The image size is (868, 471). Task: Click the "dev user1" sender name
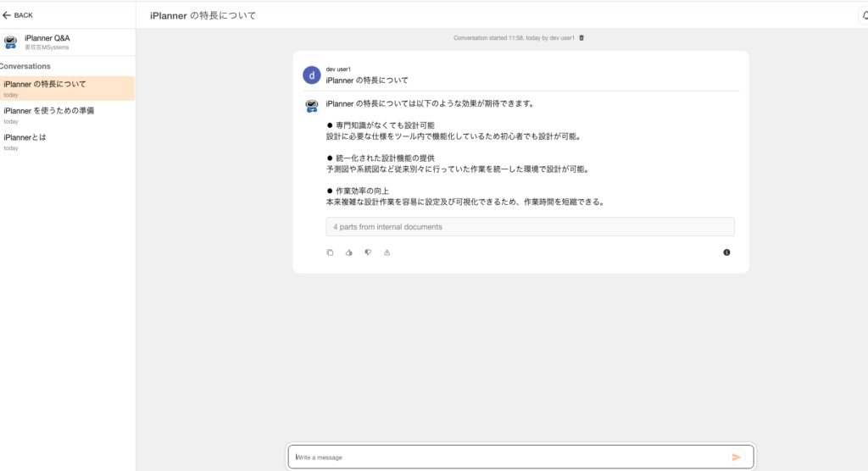pyautogui.click(x=338, y=69)
